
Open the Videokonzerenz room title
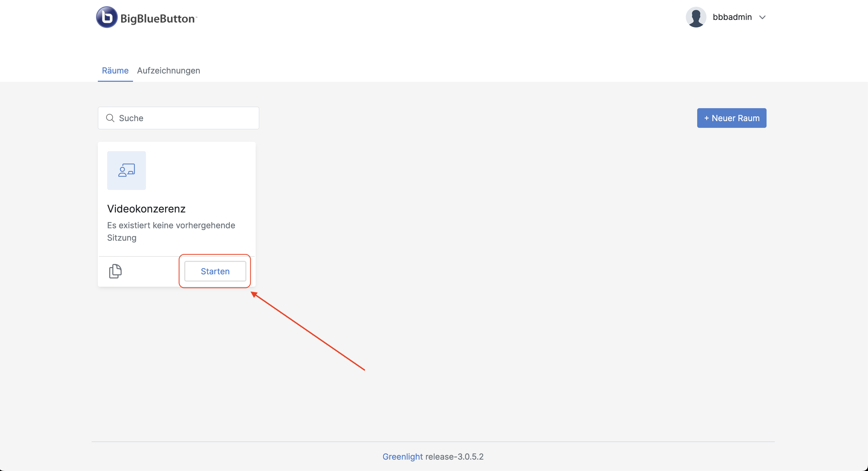pyautogui.click(x=146, y=209)
